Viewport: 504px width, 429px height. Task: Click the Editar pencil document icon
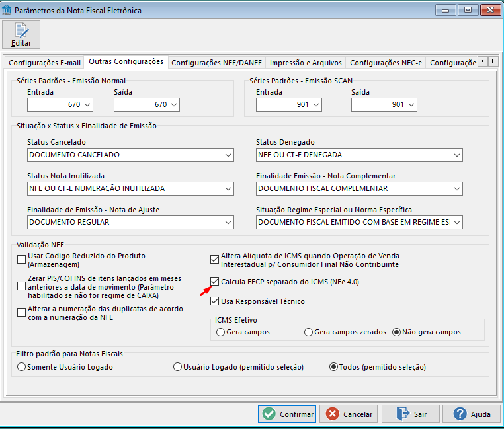point(21,30)
